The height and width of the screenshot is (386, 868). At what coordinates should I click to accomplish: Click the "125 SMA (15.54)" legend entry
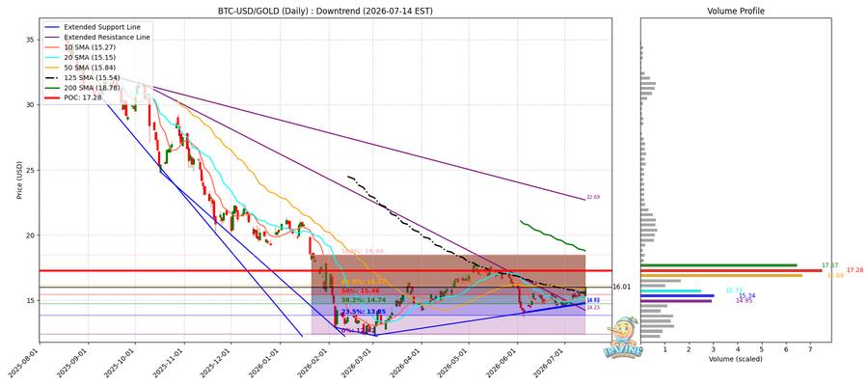81,78
